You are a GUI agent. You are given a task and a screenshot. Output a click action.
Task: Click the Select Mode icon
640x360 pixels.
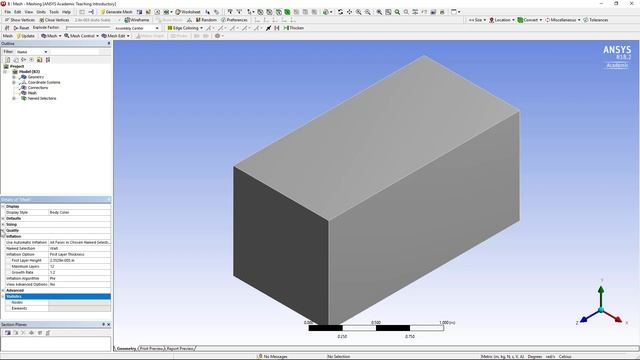pos(250,12)
